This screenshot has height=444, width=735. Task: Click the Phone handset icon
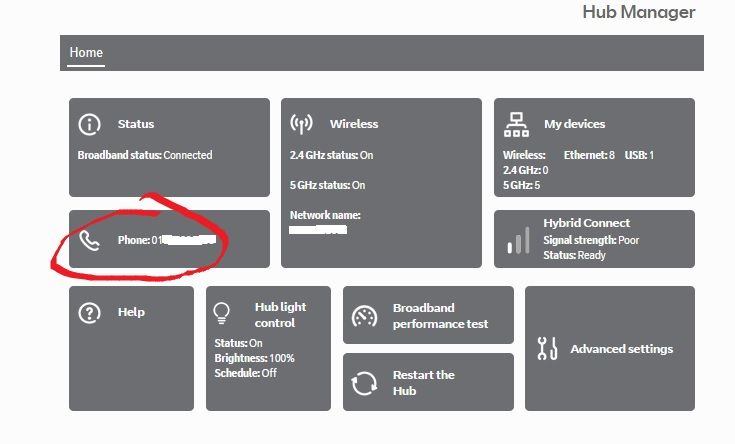pyautogui.click(x=90, y=240)
